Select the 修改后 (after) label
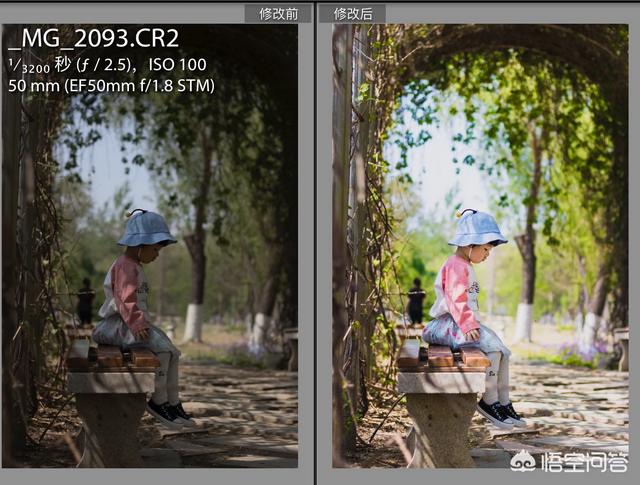The width and height of the screenshot is (640, 485). (x=353, y=14)
